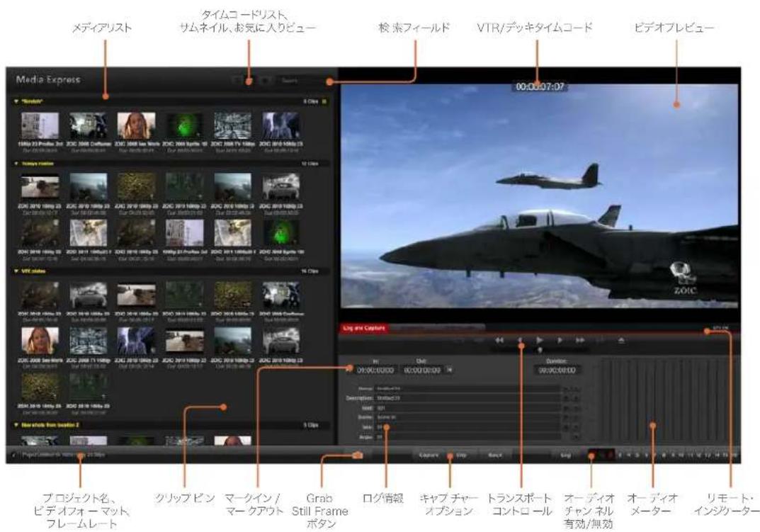Toggle audio channel 10
This screenshot has height=532, width=760.
(x=681, y=455)
